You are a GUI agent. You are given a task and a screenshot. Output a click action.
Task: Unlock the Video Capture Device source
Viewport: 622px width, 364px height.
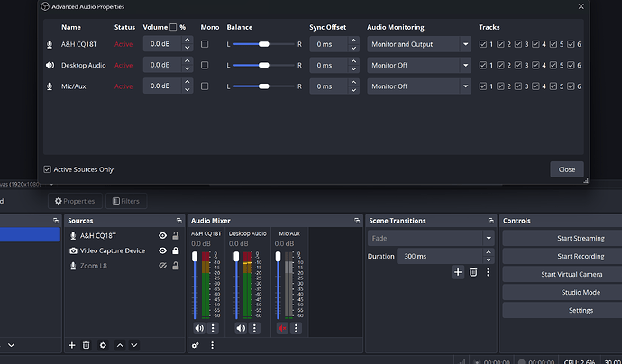tap(176, 250)
